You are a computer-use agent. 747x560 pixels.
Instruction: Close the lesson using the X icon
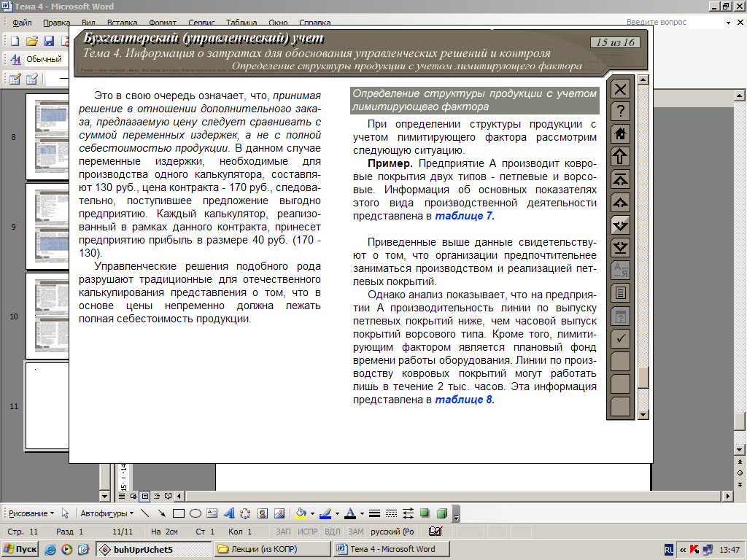tap(620, 88)
